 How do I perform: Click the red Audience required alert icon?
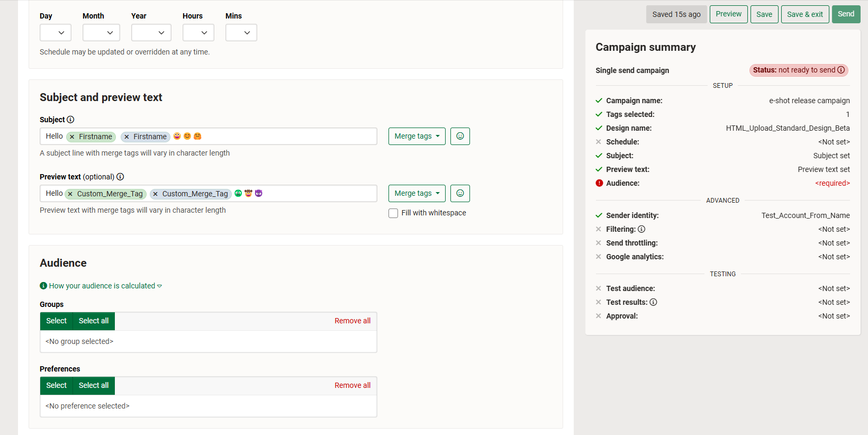point(599,183)
